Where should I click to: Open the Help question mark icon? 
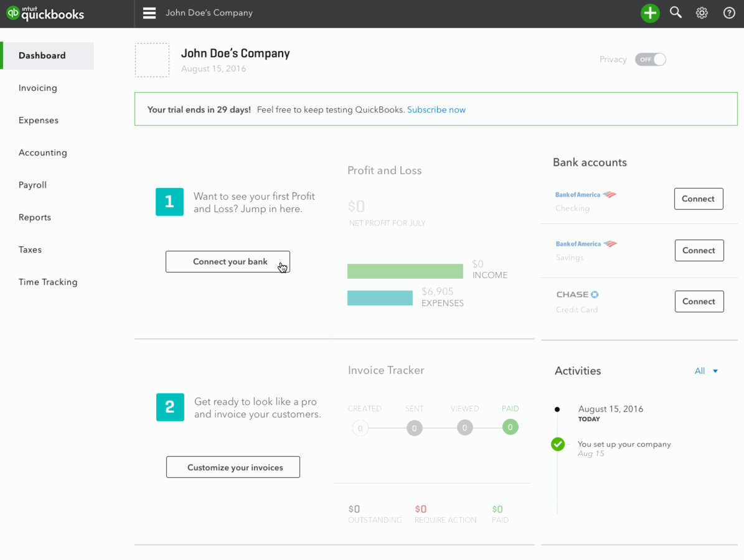coord(729,13)
